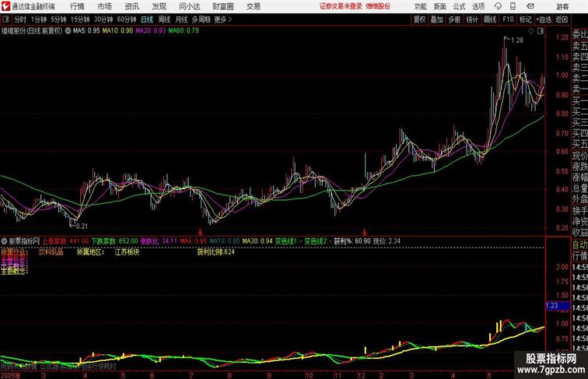Click the 下跌家数: 852.00 value

pyautogui.click(x=115, y=241)
